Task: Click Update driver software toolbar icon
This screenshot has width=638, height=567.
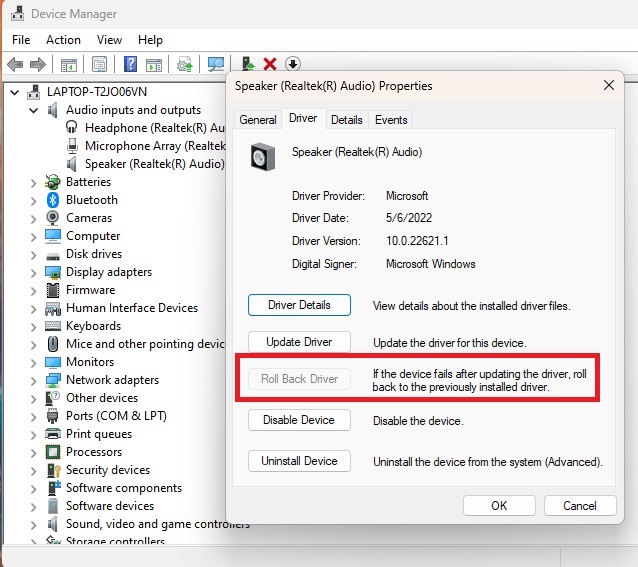Action: click(185, 64)
